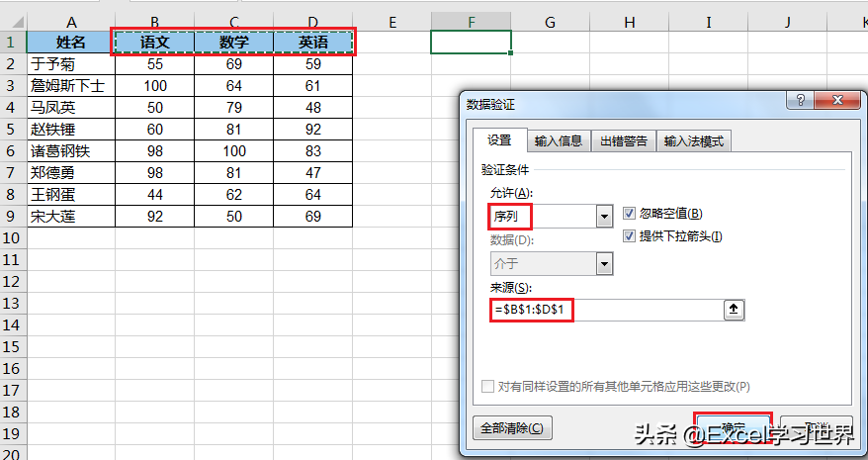Click the 全部清除 button

click(512, 428)
